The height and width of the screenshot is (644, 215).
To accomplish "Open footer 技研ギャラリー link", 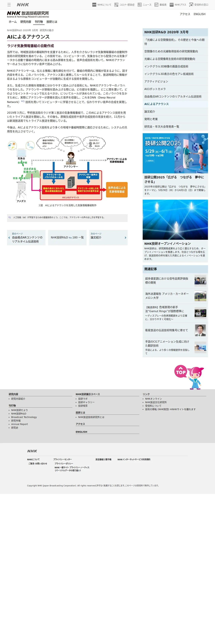I will pos(86,402).
